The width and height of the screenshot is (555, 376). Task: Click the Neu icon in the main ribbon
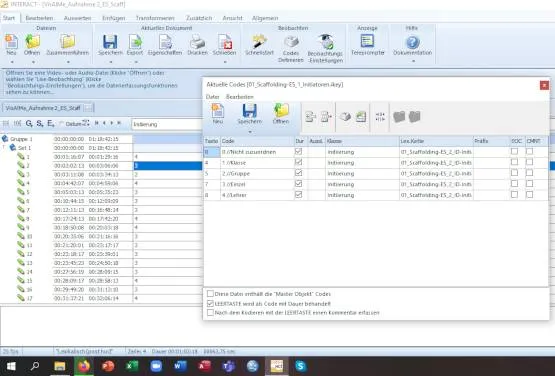click(x=11, y=42)
